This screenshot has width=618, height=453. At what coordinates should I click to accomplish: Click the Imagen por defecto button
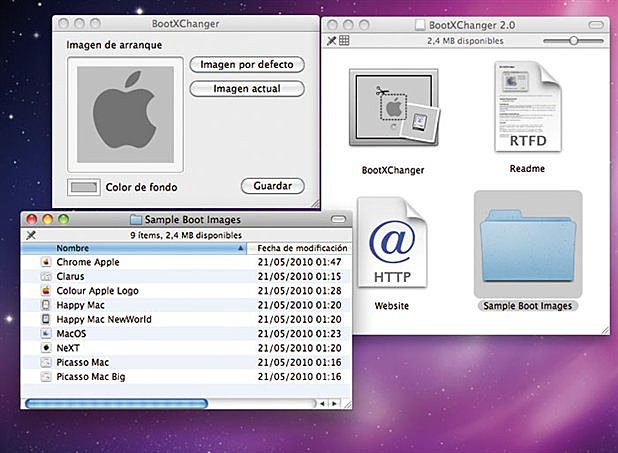click(247, 65)
